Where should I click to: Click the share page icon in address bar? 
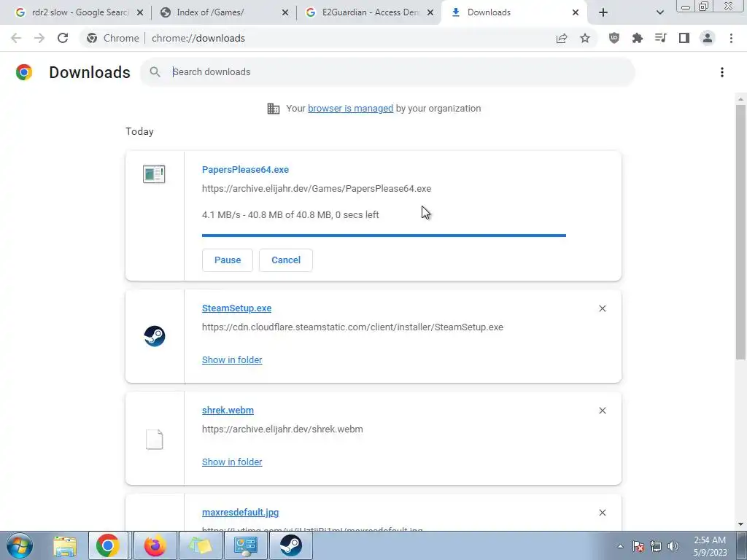pyautogui.click(x=562, y=38)
